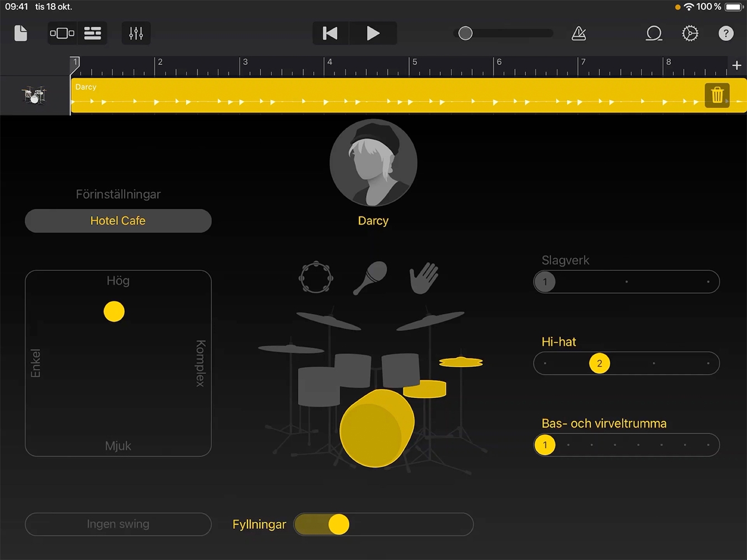Image resolution: width=747 pixels, height=560 pixels.
Task: Open the Loop Browser
Action: pos(654,33)
